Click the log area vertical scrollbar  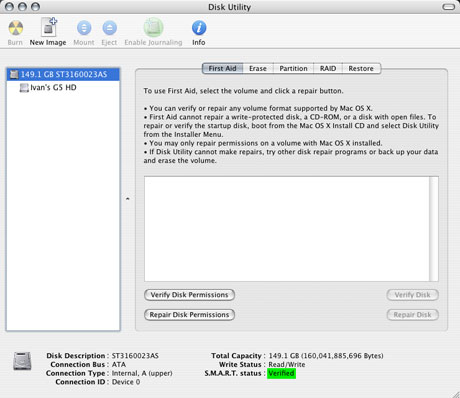pos(434,229)
